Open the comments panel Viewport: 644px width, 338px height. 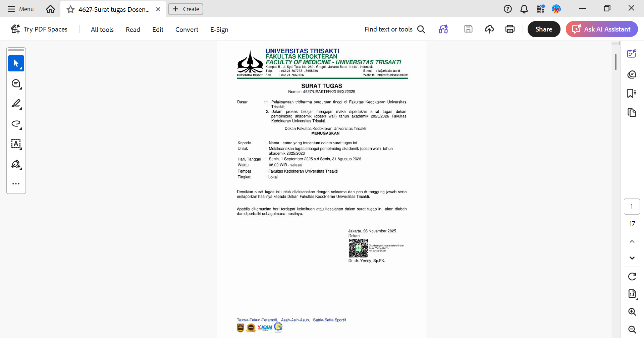632,74
